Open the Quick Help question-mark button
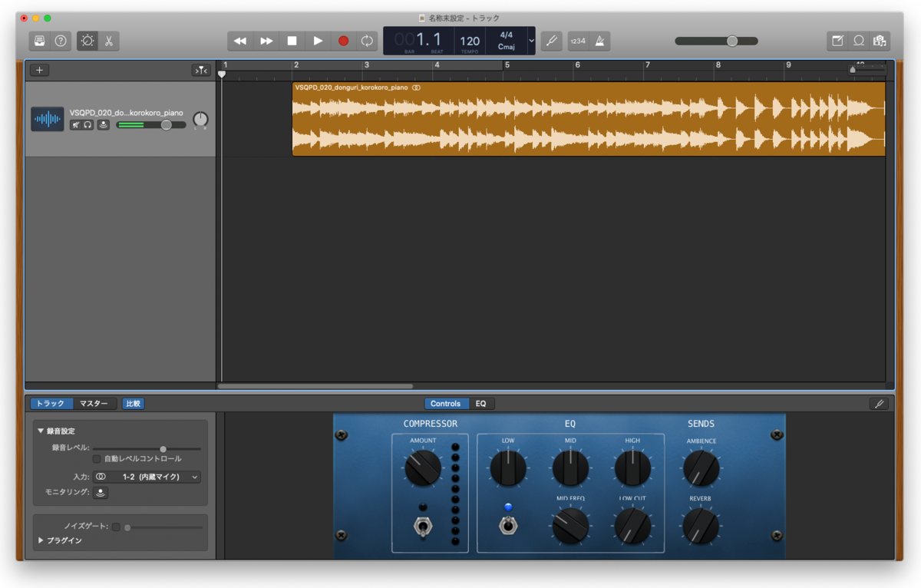Image resolution: width=921 pixels, height=588 pixels. pos(61,41)
